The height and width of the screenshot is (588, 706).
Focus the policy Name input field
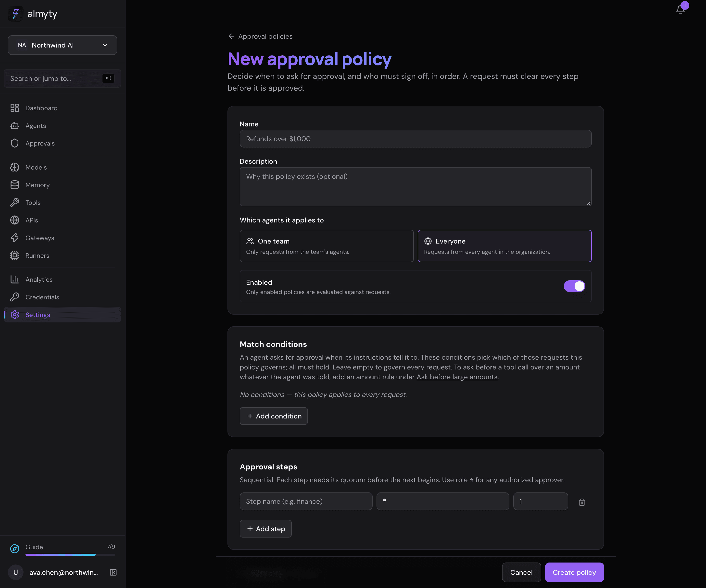(416, 139)
